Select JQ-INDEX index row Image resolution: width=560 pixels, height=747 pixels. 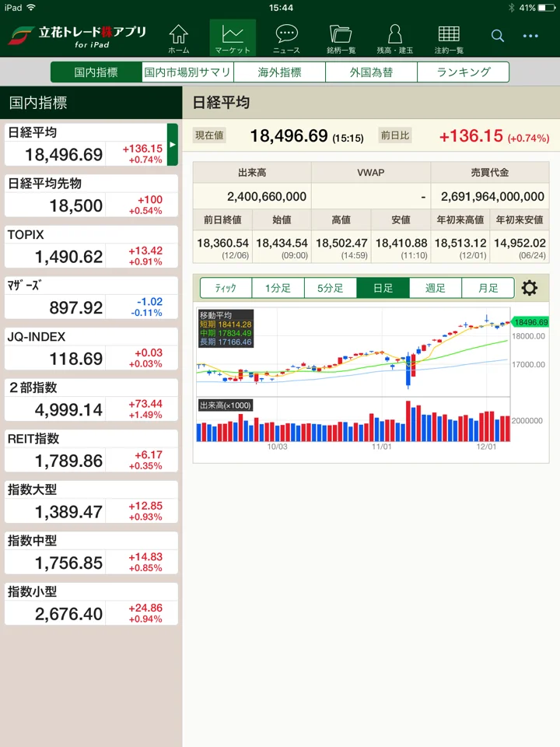91,349
